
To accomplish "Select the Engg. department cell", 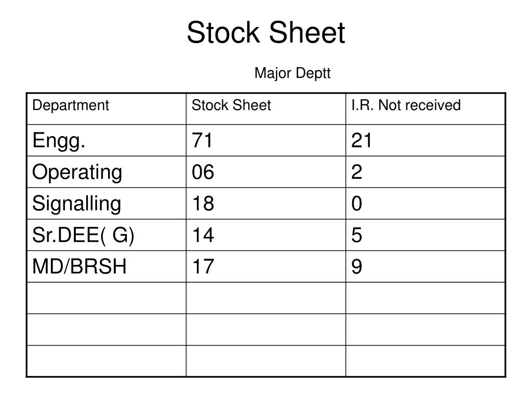I will (x=107, y=140).
